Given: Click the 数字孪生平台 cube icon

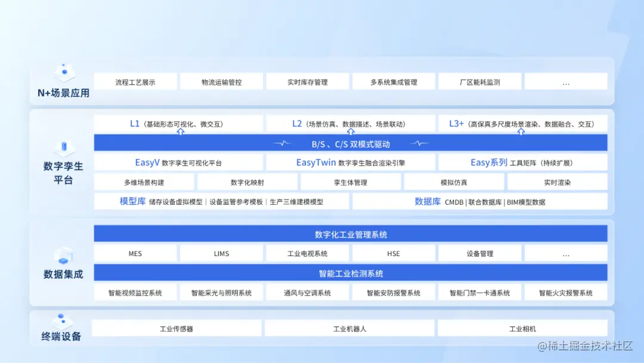Looking at the screenshot, I should click(64, 147).
